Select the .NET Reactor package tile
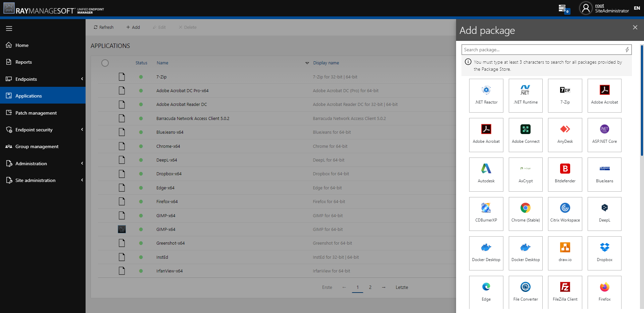Viewport: 644px width, 313px height. tap(486, 96)
